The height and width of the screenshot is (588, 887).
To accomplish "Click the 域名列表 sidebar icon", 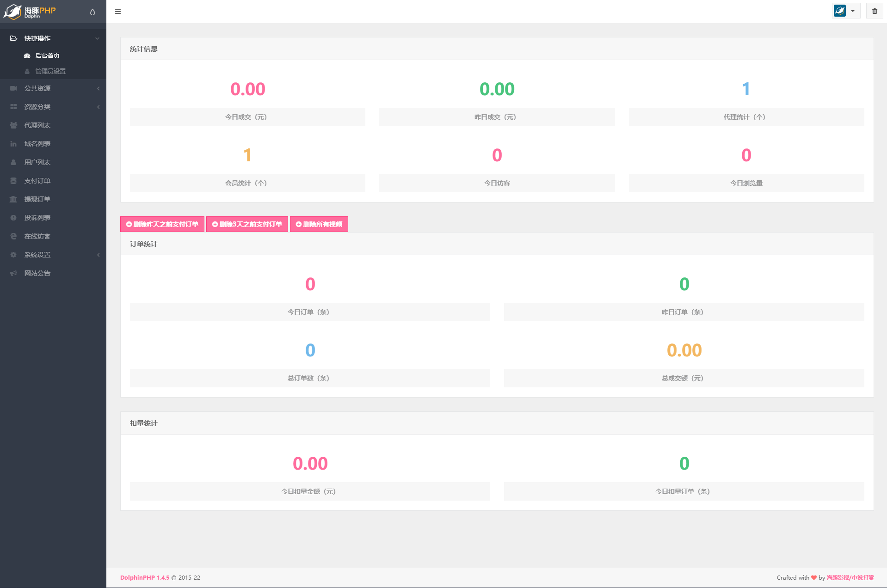I will click(13, 144).
